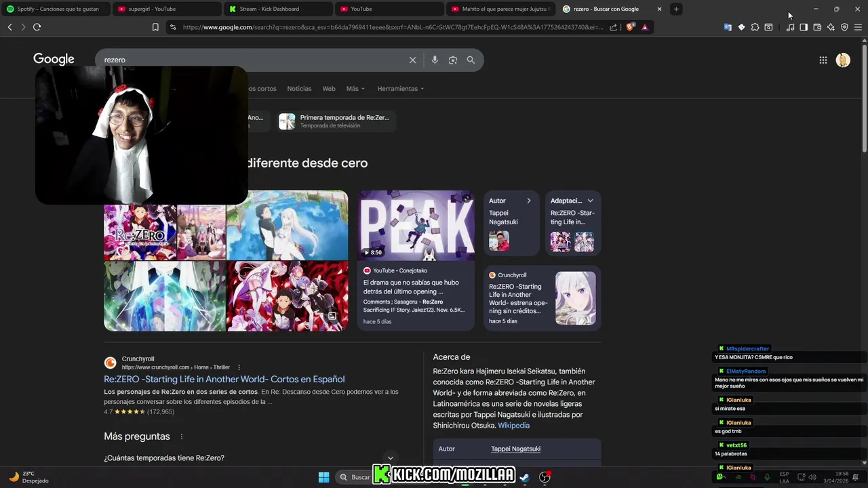868x488 pixels.
Task: Open the extensions puzzle piece icon
Action: [x=755, y=27]
